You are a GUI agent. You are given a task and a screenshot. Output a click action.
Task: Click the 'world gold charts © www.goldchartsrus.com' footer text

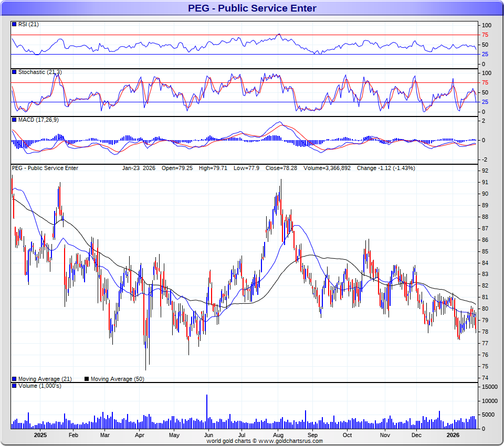(265, 441)
